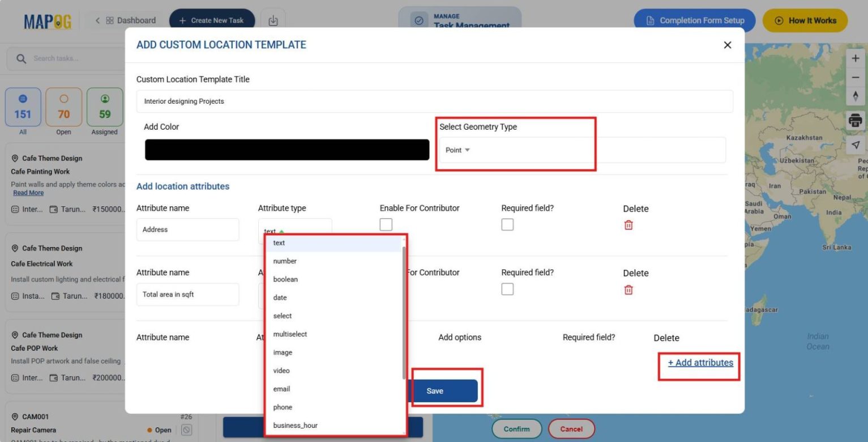Print the map

point(855,120)
